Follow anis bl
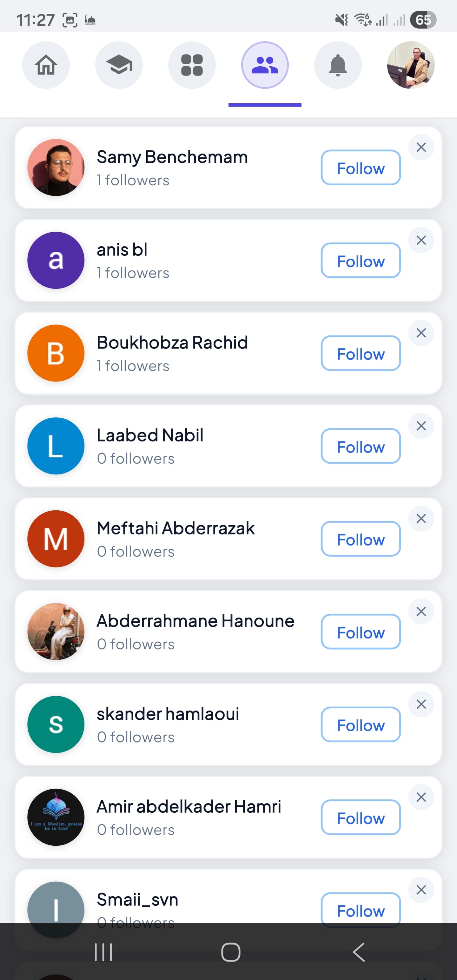Screen dimensions: 457x980 pos(361,261)
